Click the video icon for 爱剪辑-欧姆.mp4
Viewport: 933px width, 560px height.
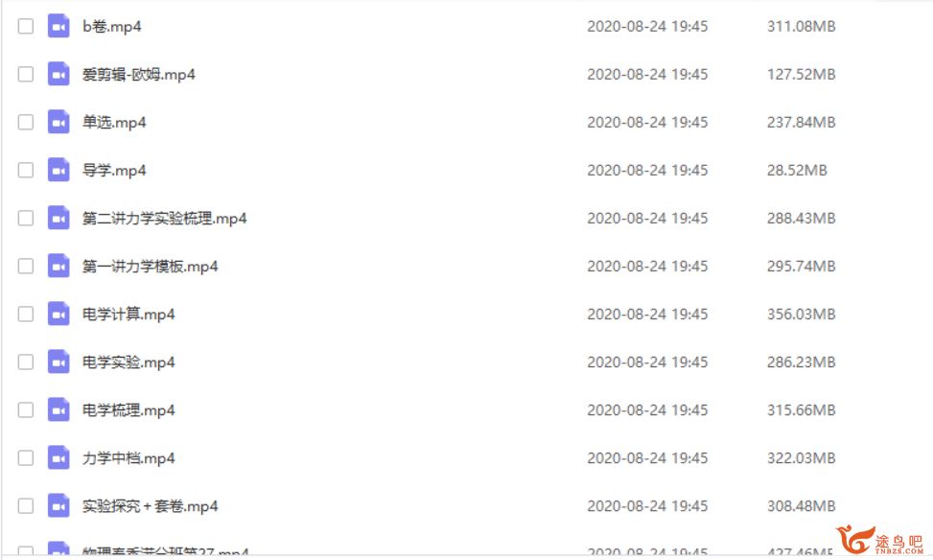coord(58,75)
